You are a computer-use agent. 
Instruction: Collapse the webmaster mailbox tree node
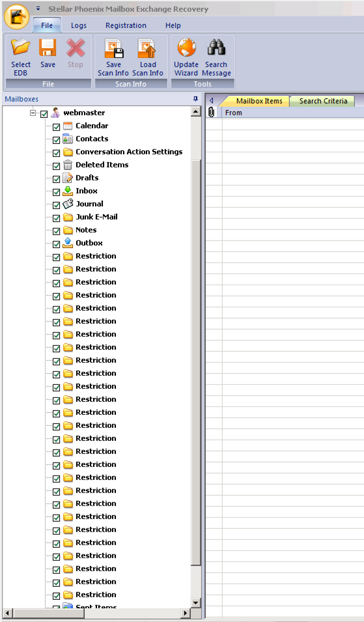click(33, 113)
